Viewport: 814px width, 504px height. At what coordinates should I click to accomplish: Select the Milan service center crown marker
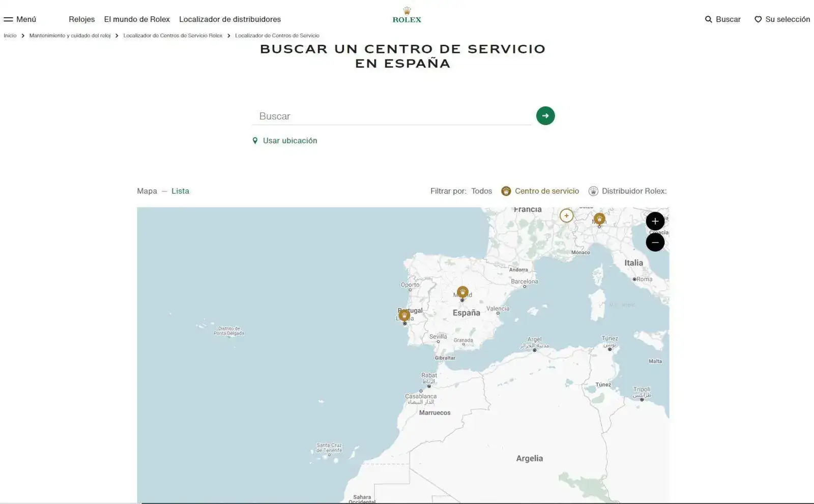[599, 219]
